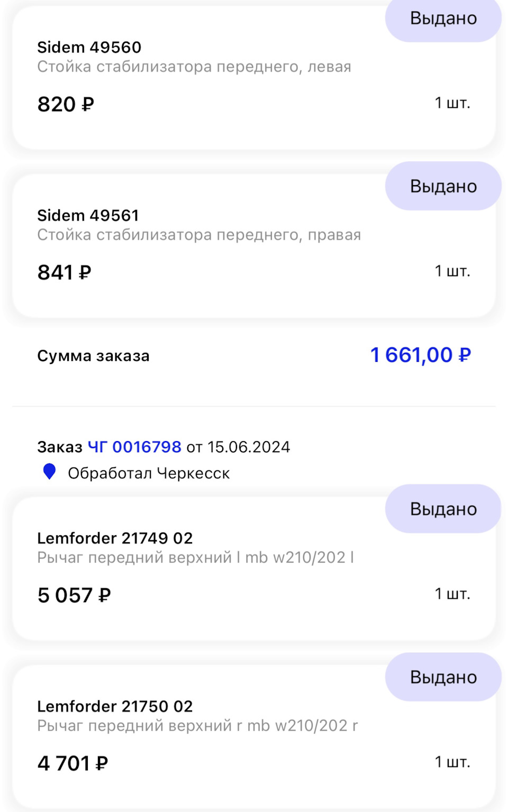Open Lemforder 21749 02 product title
Image resolution: width=508 pixels, height=812 pixels.
point(115,539)
